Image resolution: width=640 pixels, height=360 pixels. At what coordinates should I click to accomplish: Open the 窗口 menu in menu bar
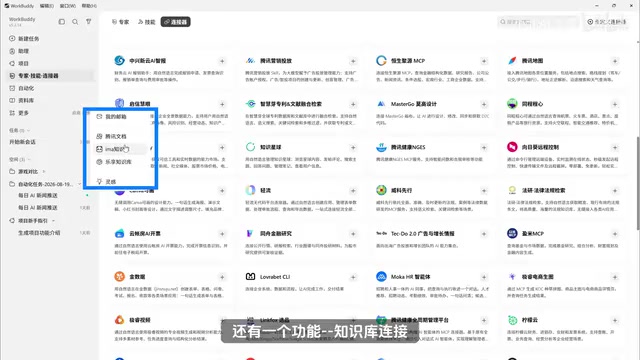click(68, 6)
